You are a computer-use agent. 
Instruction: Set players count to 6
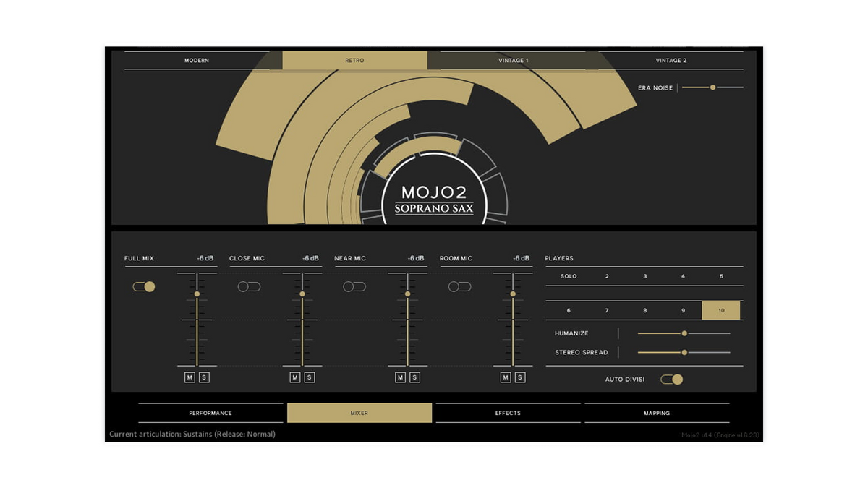(569, 311)
